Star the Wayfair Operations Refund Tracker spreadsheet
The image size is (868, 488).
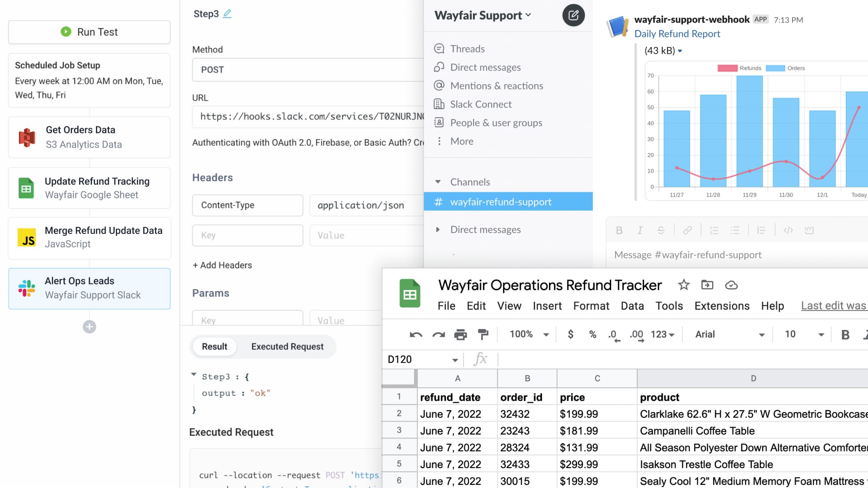684,285
